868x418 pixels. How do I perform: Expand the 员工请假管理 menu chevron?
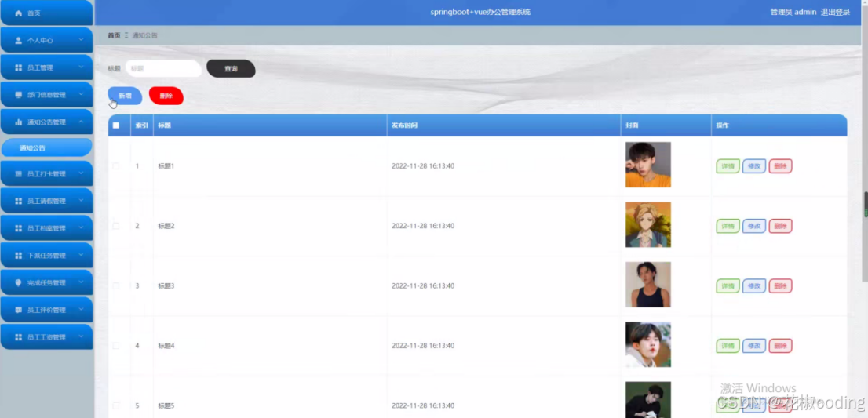click(81, 201)
